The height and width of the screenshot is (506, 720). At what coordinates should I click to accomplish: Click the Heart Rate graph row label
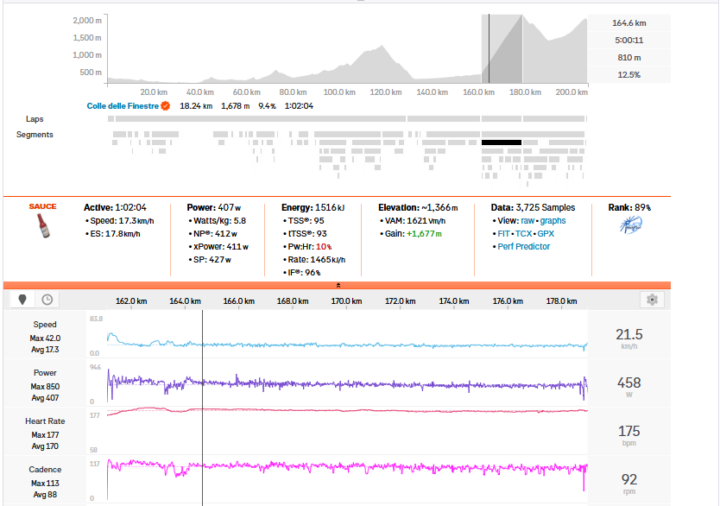pos(44,421)
